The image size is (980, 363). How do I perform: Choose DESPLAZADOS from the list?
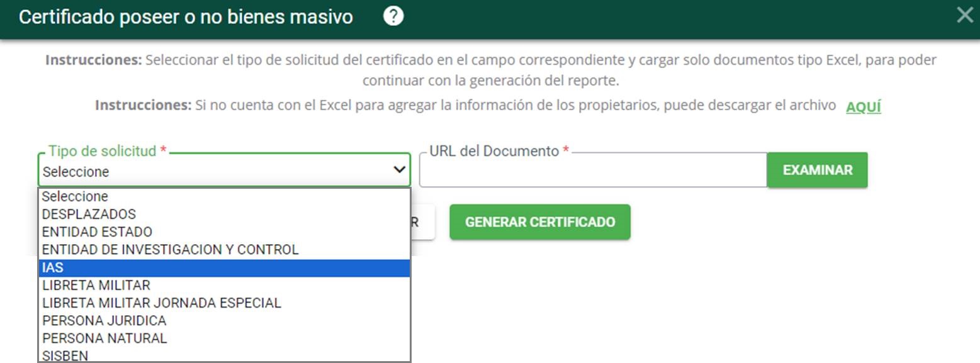click(x=89, y=215)
